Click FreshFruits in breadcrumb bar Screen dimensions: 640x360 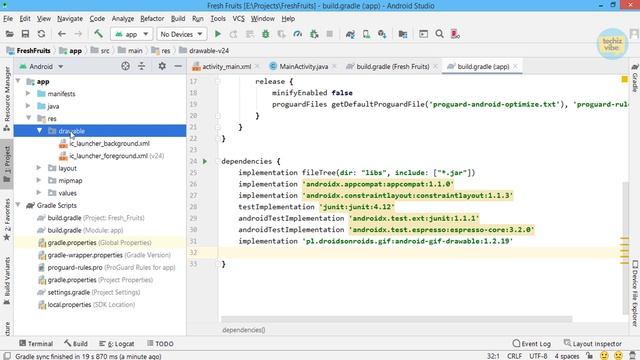pyautogui.click(x=29, y=51)
